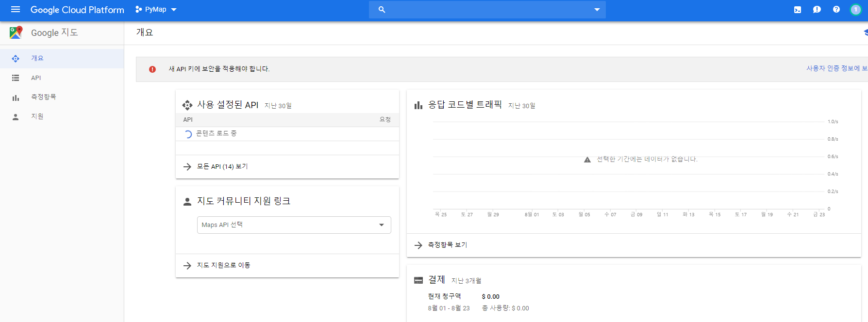868x322 pixels.
Task: Click the Google Cloud Platform logo text
Action: click(77, 10)
